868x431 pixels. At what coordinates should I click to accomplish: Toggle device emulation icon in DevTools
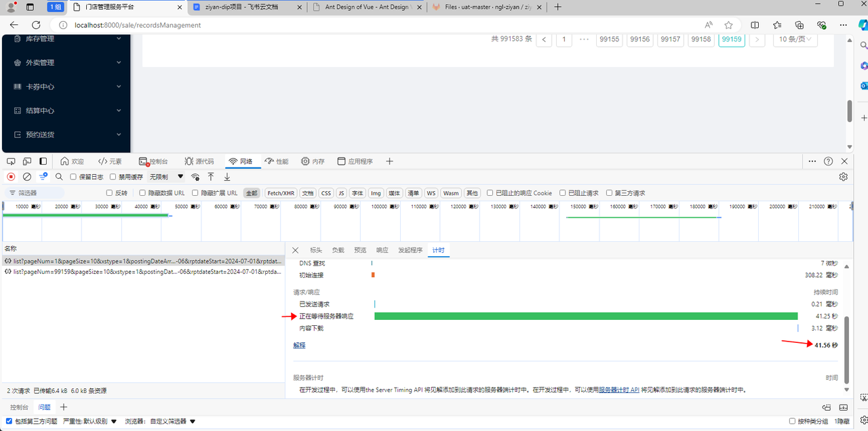coord(27,161)
